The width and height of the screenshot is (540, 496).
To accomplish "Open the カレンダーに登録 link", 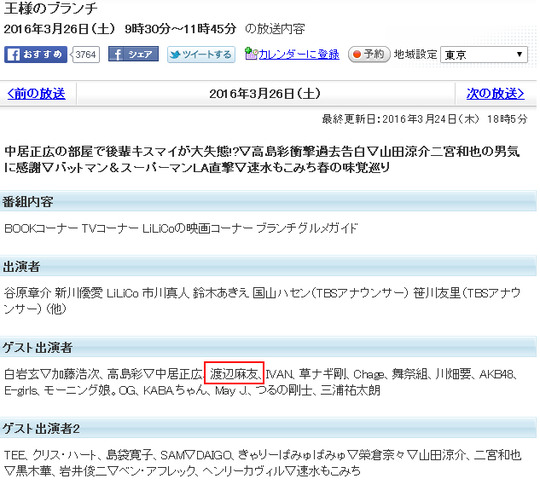I will (299, 54).
